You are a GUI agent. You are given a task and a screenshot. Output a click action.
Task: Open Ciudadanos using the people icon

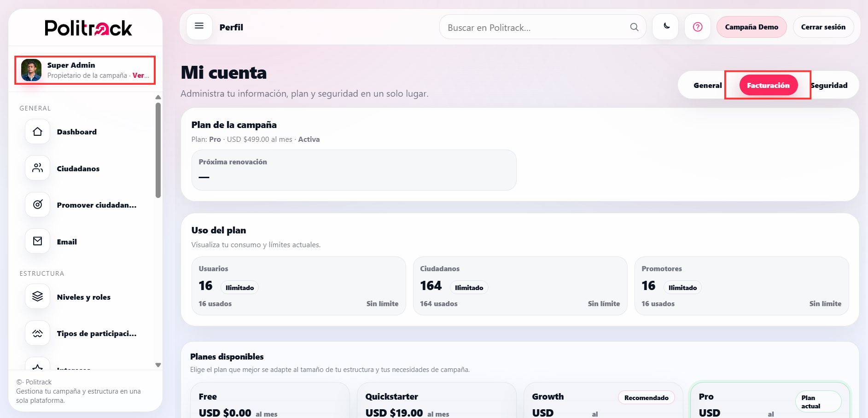click(37, 168)
